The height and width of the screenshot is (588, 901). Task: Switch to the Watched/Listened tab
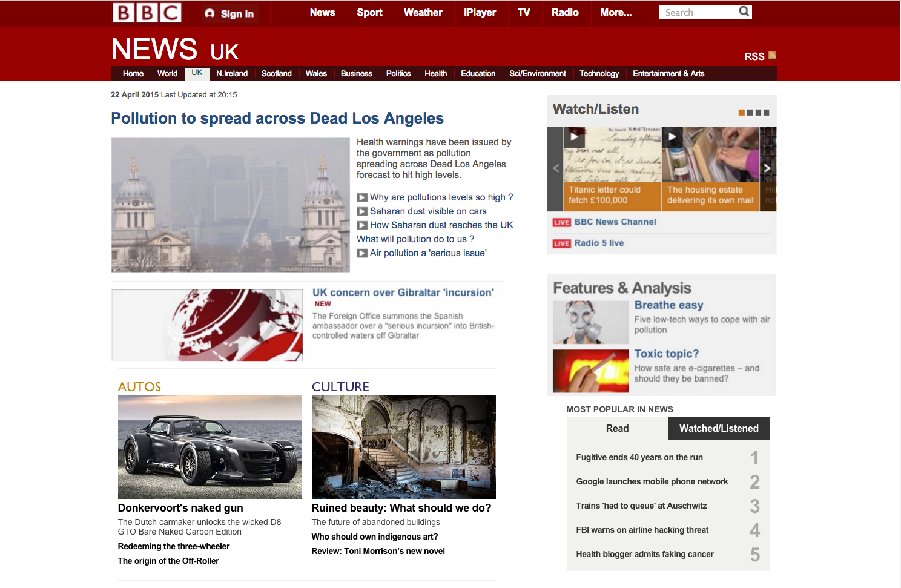click(719, 429)
